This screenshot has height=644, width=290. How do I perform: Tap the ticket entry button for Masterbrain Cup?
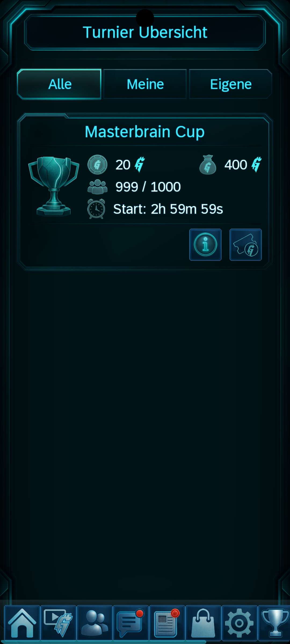[x=246, y=245]
